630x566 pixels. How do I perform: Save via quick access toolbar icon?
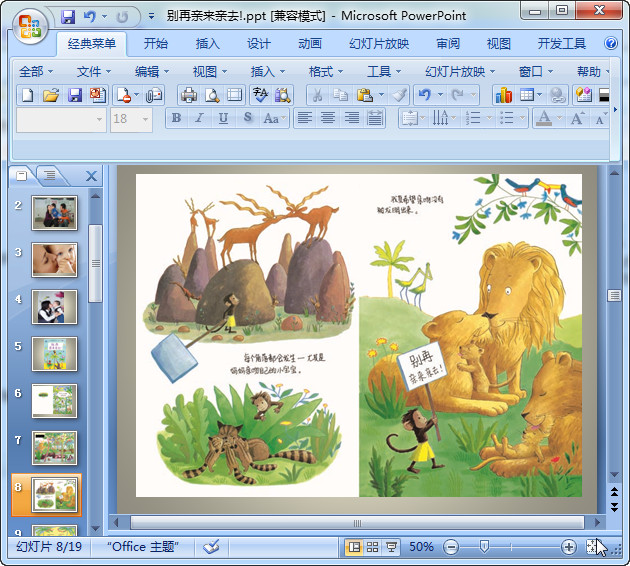tap(68, 16)
